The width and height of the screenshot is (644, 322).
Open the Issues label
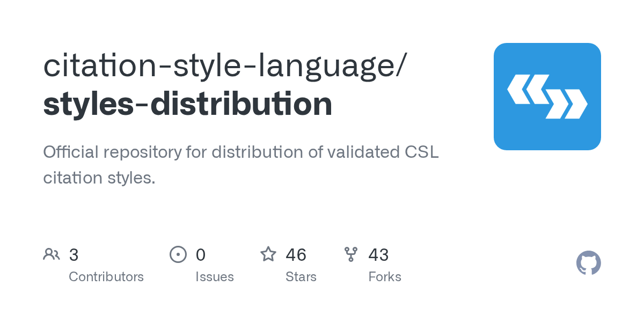215,277
